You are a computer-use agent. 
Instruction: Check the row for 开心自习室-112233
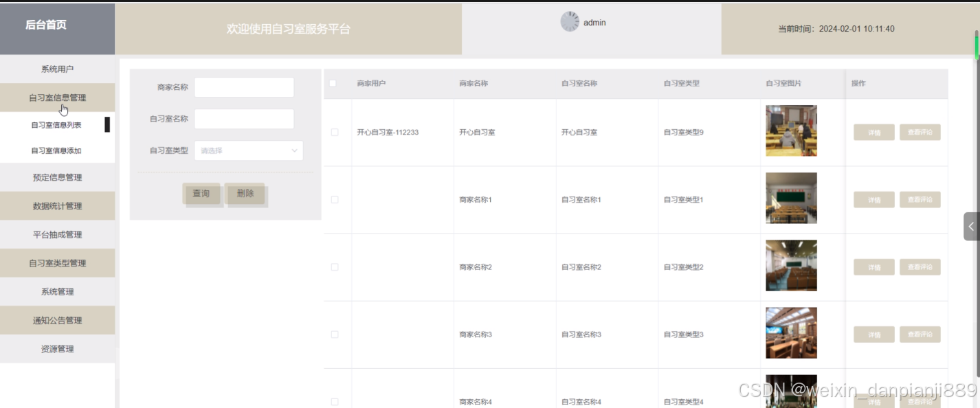coord(335,133)
